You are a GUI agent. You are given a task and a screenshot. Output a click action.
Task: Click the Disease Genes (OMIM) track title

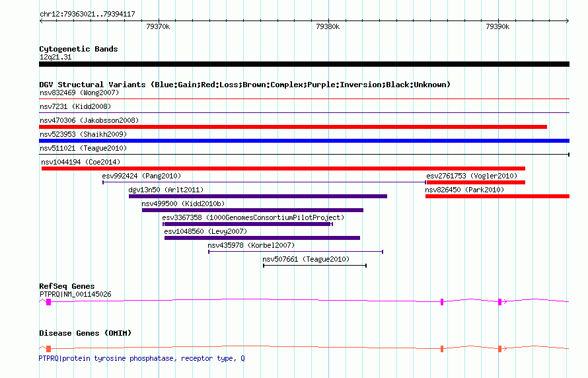pyautogui.click(x=85, y=333)
